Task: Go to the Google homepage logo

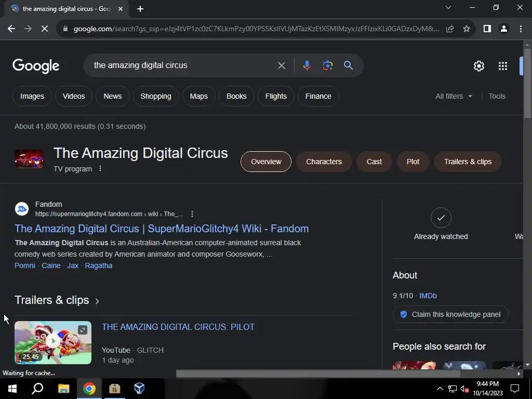Action: [36, 66]
